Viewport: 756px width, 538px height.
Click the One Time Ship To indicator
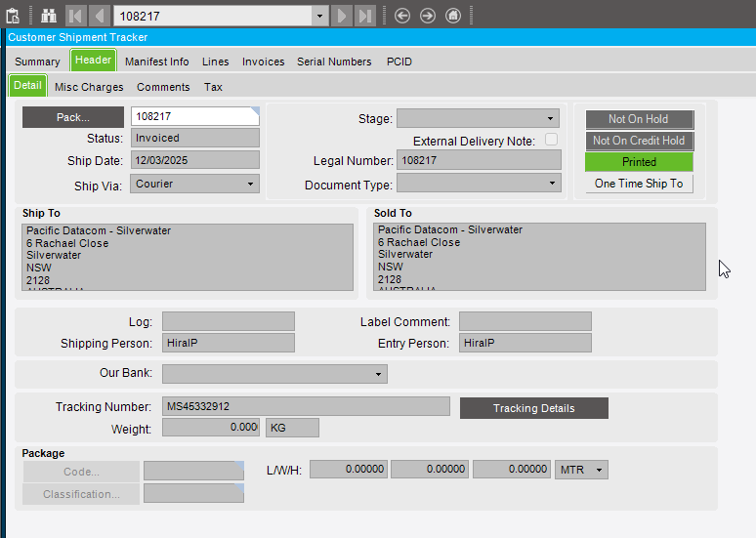tap(640, 184)
